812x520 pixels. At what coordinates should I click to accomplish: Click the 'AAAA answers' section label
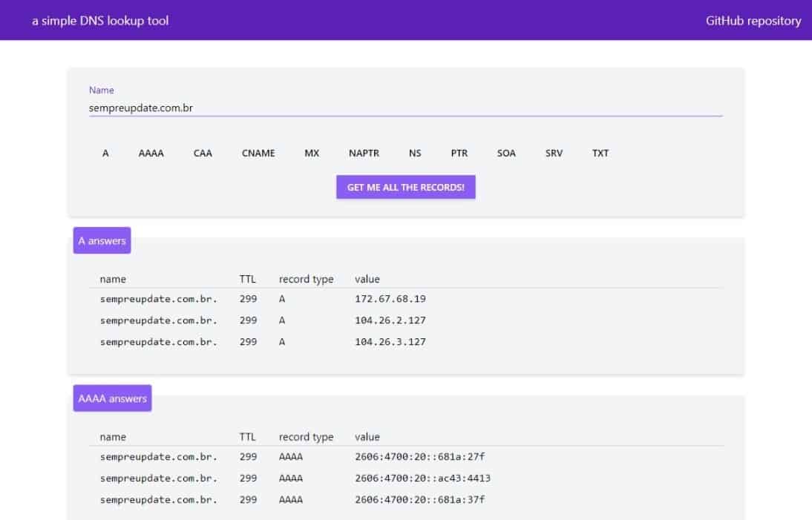pyautogui.click(x=112, y=398)
